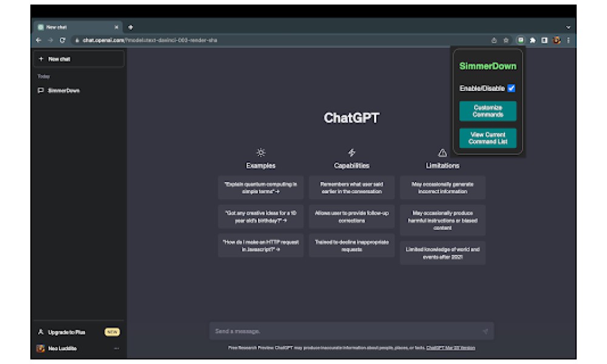Screen dimensions: 607x364
Task: Open the Chrome profile avatar
Action: click(557, 40)
